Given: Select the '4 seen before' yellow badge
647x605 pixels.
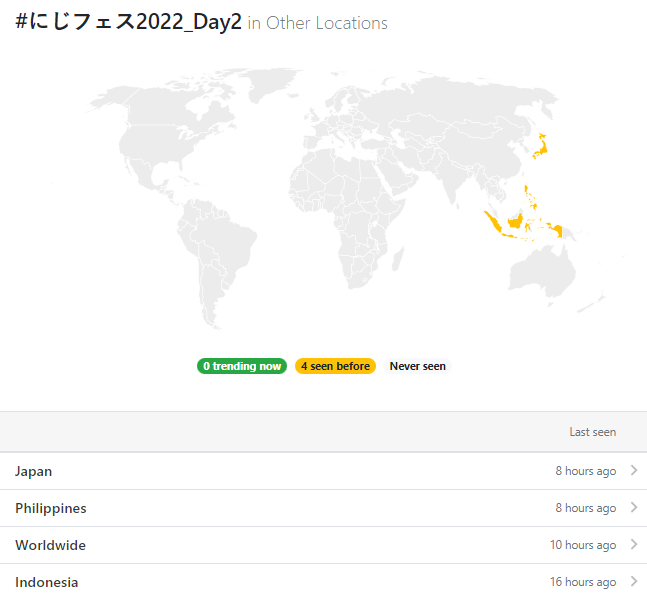Looking at the screenshot, I should [x=335, y=366].
